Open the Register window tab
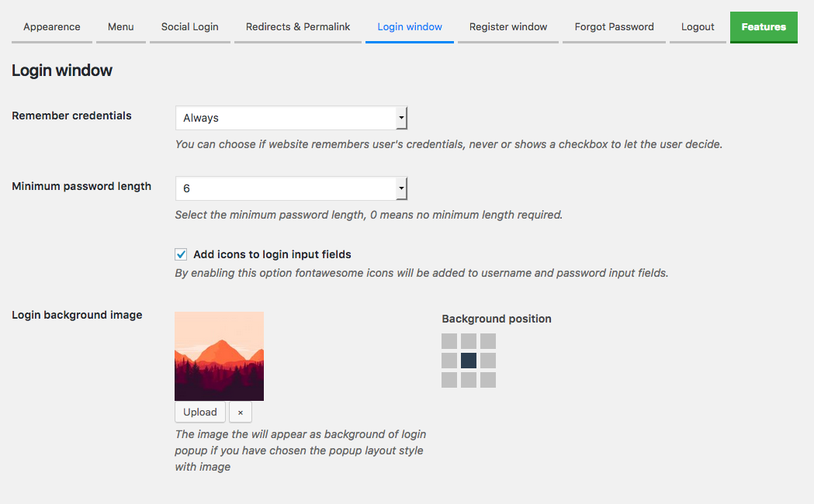This screenshot has width=814, height=504. coord(508,27)
